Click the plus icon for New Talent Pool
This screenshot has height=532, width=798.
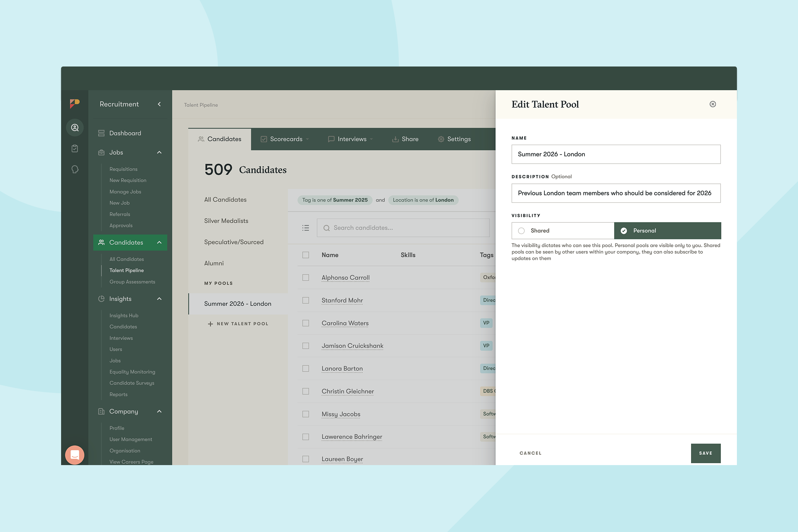[x=210, y=324]
